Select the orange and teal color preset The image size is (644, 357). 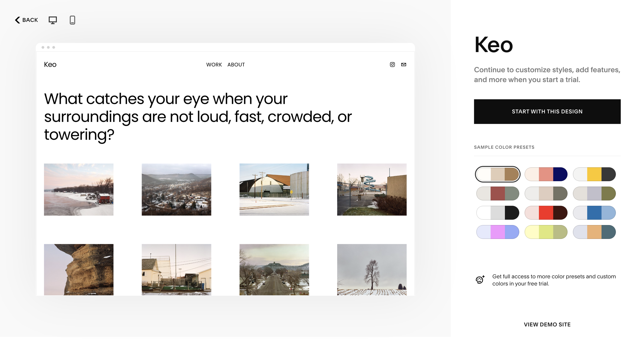click(x=594, y=232)
